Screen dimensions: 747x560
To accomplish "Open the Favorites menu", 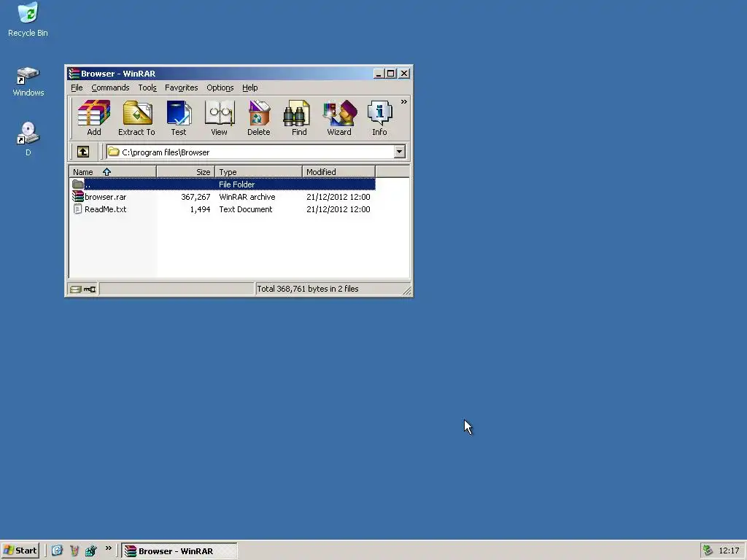I will tap(181, 87).
